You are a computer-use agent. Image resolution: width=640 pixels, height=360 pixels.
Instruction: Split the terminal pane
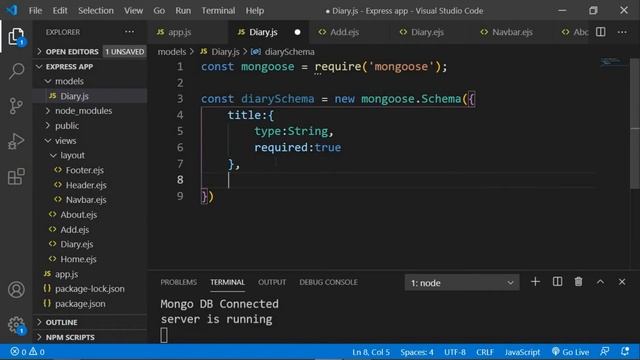pos(557,282)
